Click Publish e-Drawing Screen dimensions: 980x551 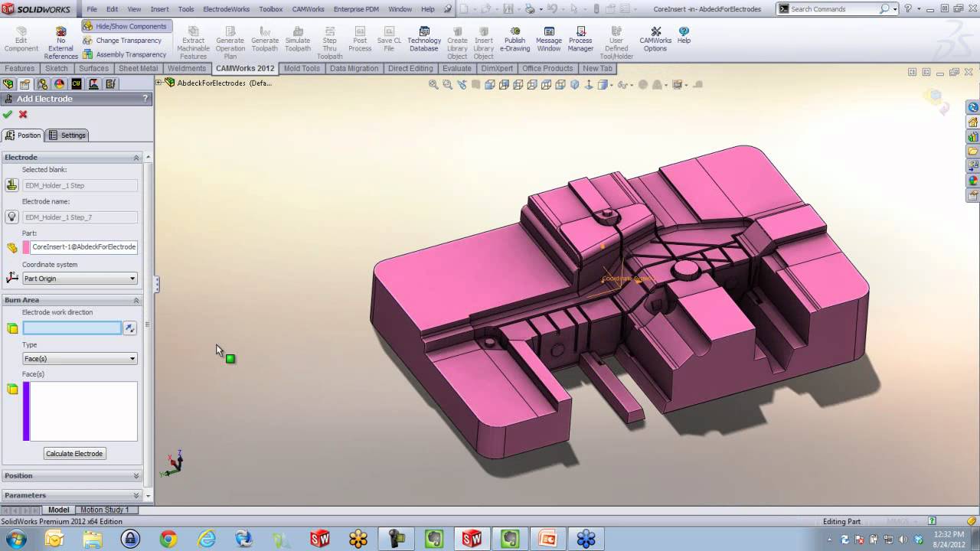(x=515, y=40)
